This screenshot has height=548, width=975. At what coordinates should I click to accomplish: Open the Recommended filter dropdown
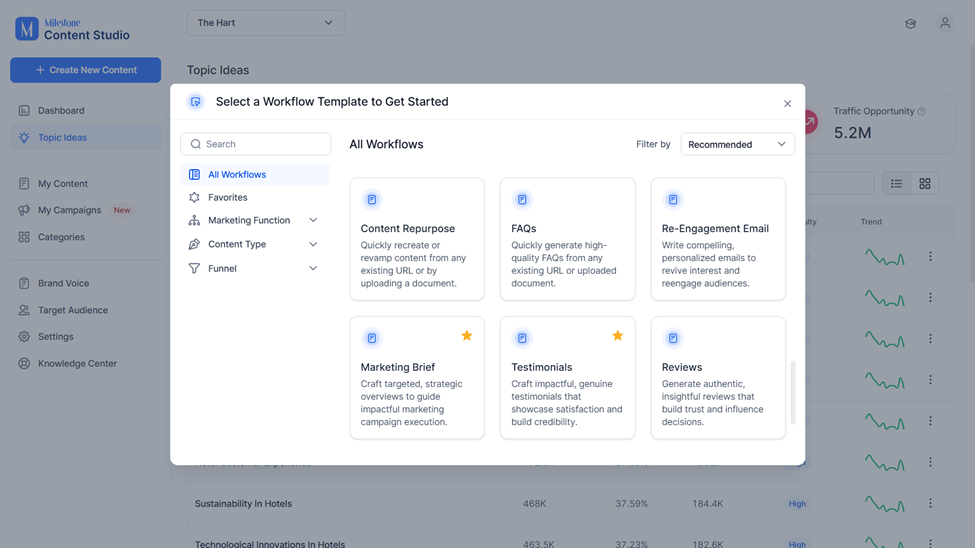[737, 144]
